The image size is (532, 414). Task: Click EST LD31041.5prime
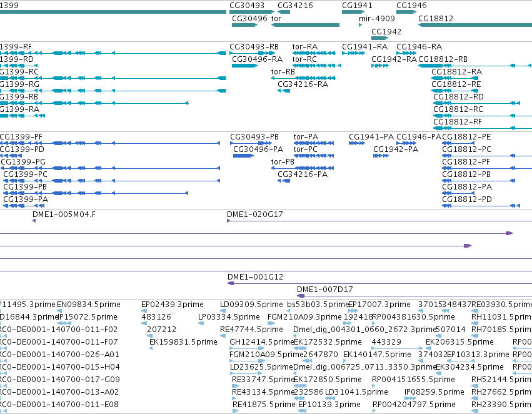(x=356, y=392)
